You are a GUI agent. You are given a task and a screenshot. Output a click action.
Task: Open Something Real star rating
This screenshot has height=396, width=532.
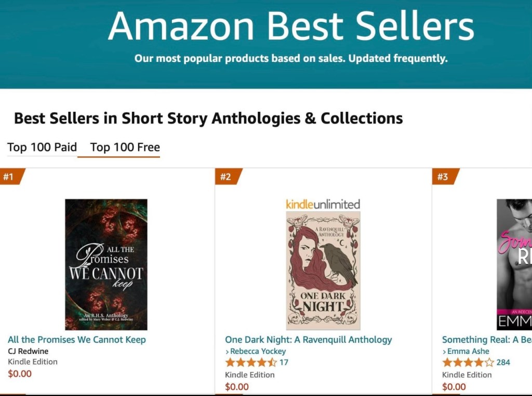(468, 362)
